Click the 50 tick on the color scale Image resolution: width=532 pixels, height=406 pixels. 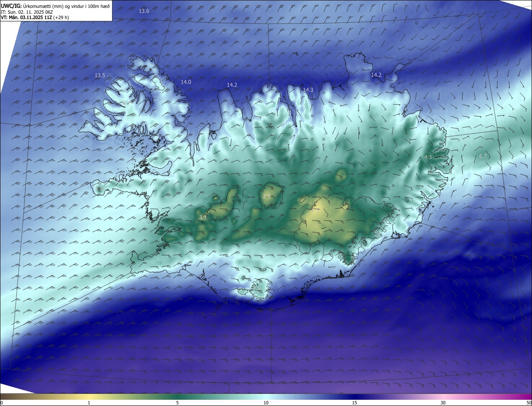coord(529,403)
